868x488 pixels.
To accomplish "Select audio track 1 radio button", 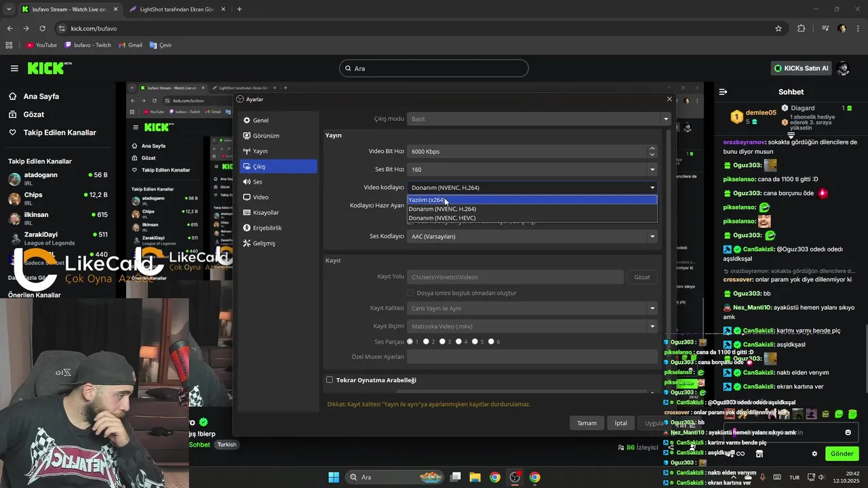I will (x=410, y=342).
